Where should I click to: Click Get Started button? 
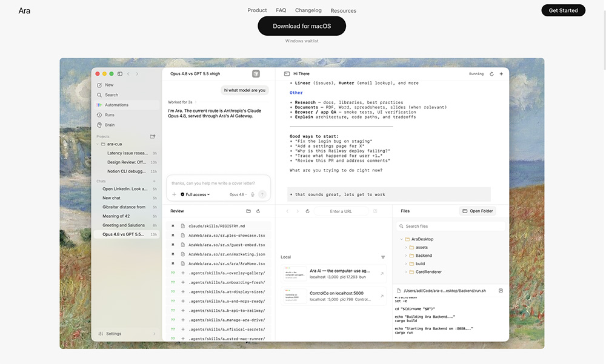tap(563, 10)
